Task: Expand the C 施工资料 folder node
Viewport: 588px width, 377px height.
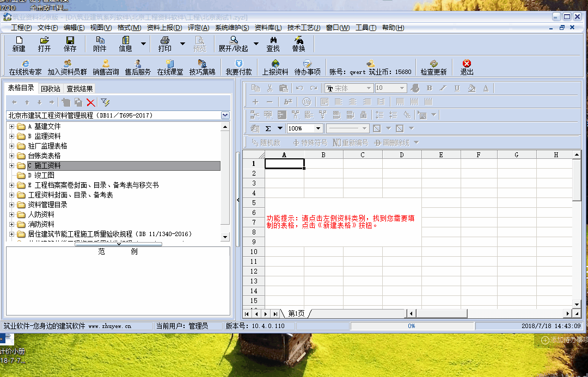Action: (11, 166)
